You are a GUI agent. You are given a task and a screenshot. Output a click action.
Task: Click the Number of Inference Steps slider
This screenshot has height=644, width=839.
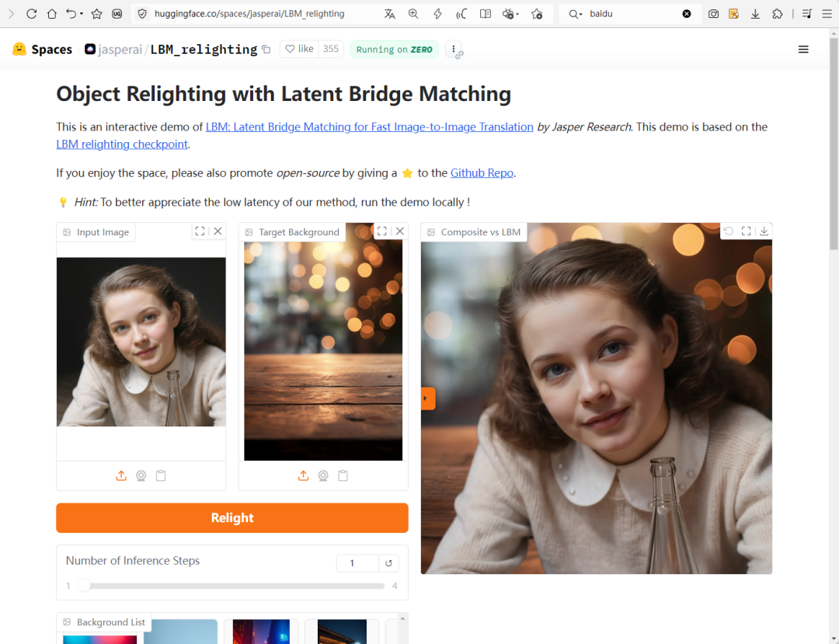(233, 586)
